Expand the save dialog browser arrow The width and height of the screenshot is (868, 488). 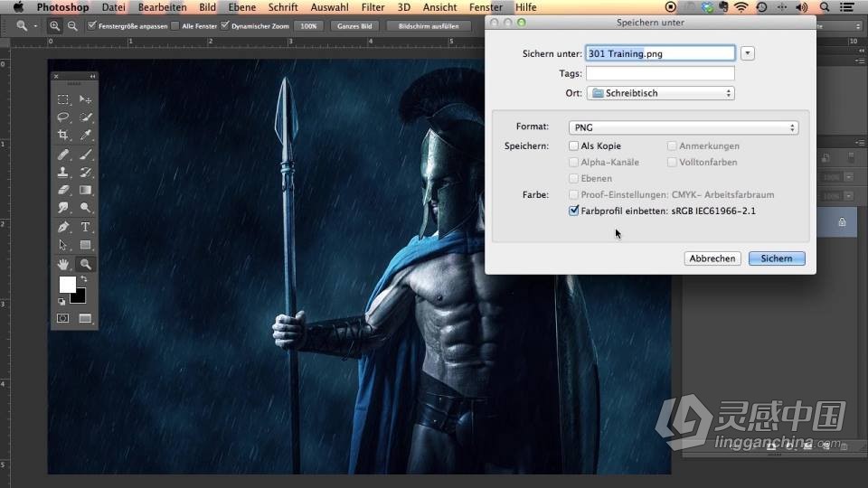coord(748,53)
